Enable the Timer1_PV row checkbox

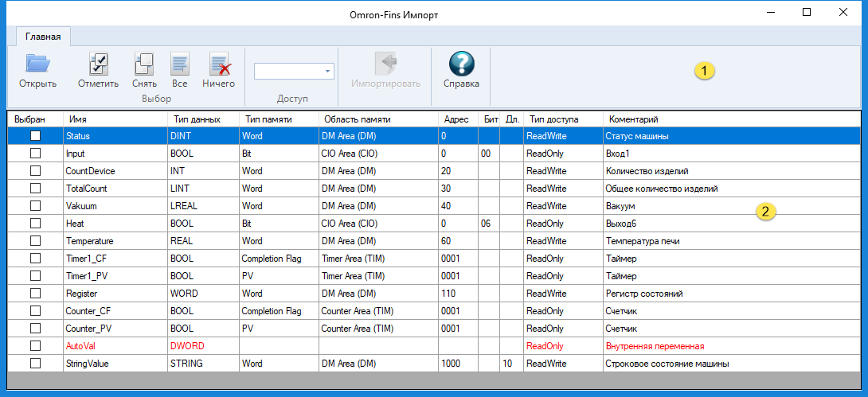35,276
